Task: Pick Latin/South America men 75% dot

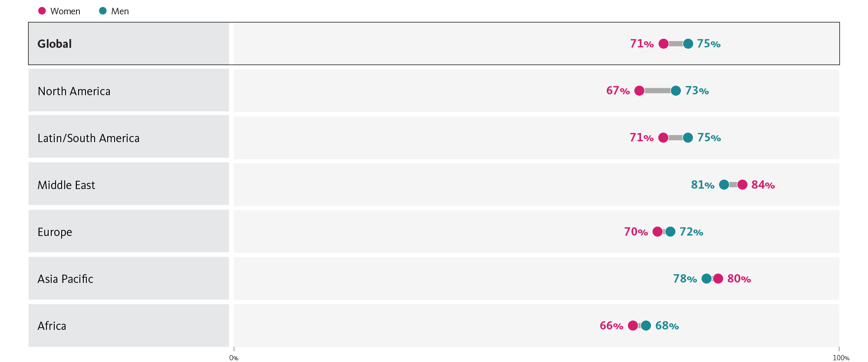Action: click(x=688, y=138)
